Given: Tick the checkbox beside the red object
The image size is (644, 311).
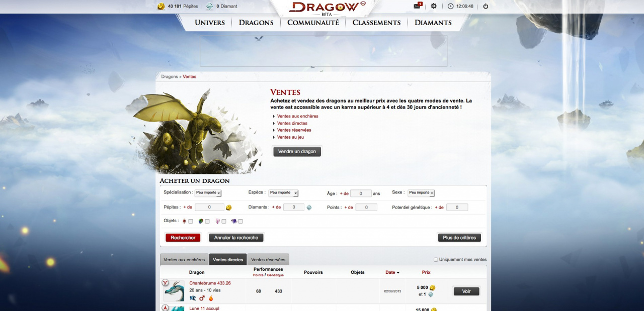Looking at the screenshot, I should click(x=191, y=222).
